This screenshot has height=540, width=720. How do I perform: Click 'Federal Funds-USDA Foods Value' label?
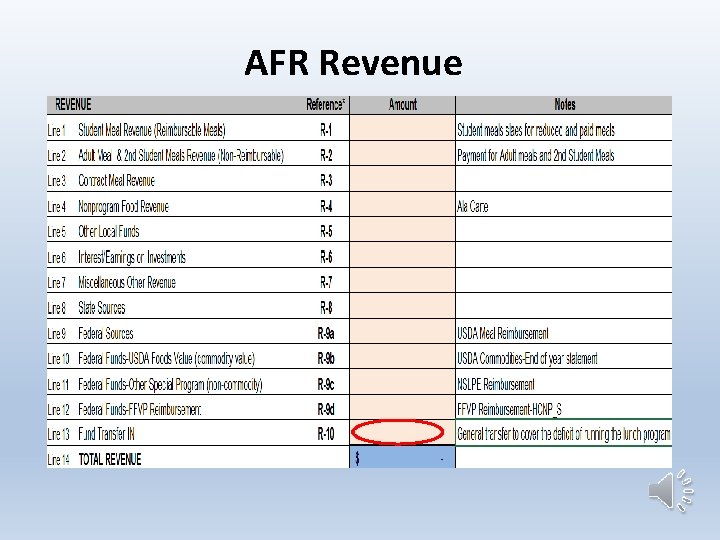tap(167, 359)
